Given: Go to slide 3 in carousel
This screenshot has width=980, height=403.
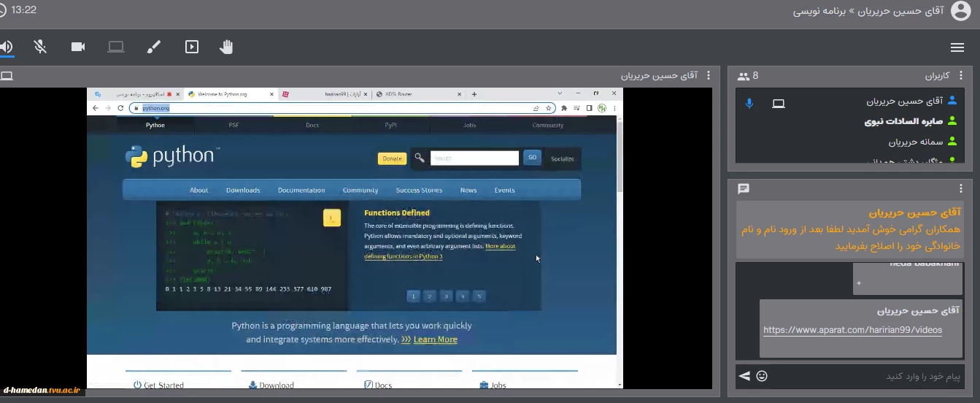Looking at the screenshot, I should tap(446, 296).
